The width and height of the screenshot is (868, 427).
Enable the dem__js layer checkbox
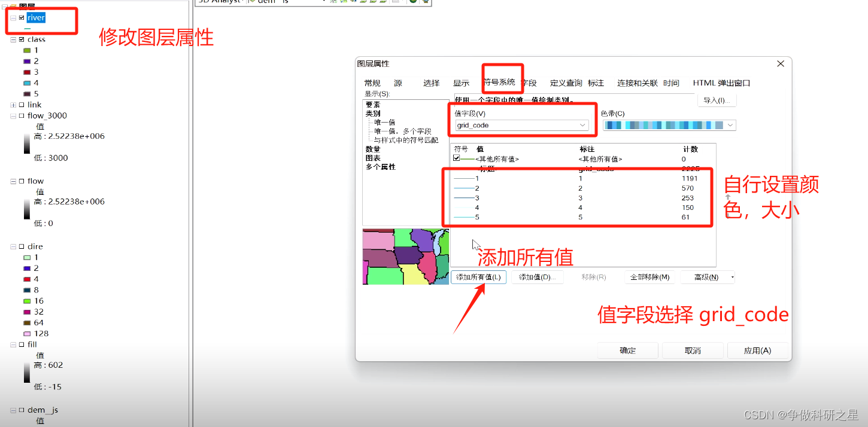(22, 410)
